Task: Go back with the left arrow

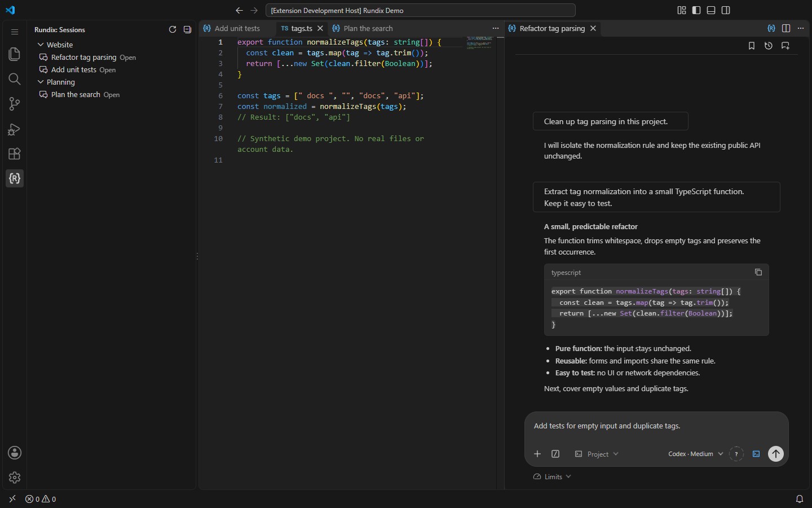Action: (239, 10)
